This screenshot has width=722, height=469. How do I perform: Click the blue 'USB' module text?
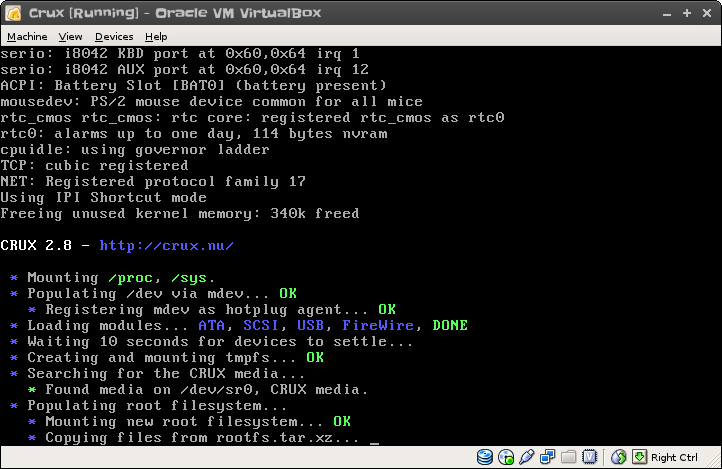[310, 325]
